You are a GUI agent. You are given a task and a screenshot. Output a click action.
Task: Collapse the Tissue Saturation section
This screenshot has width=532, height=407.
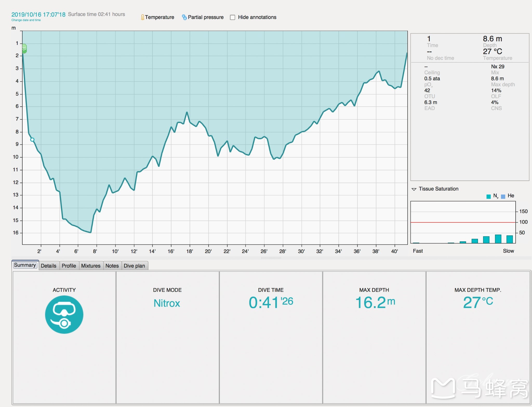click(x=414, y=189)
